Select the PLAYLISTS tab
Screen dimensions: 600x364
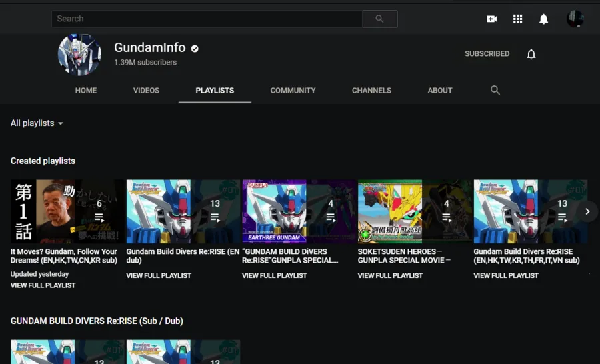[215, 91]
